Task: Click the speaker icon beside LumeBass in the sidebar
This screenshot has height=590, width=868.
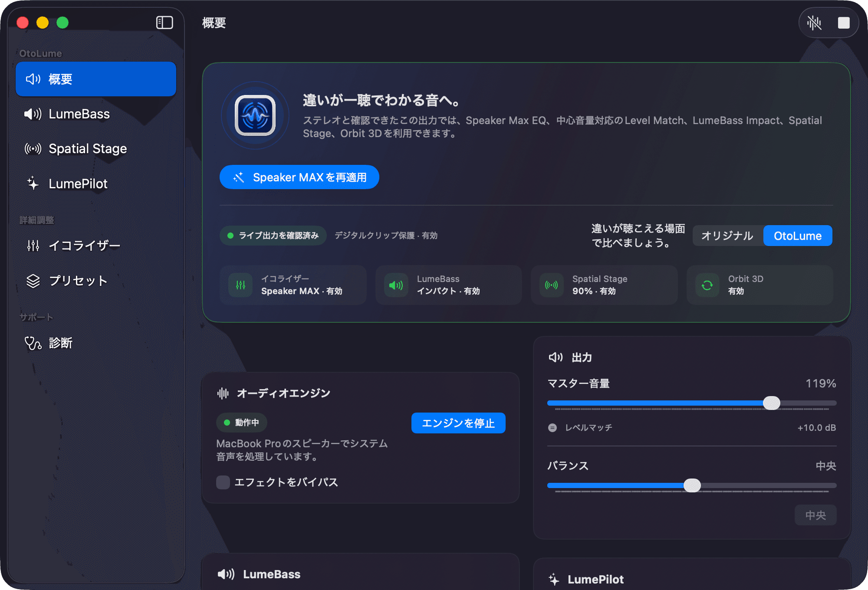Action: [x=33, y=114]
